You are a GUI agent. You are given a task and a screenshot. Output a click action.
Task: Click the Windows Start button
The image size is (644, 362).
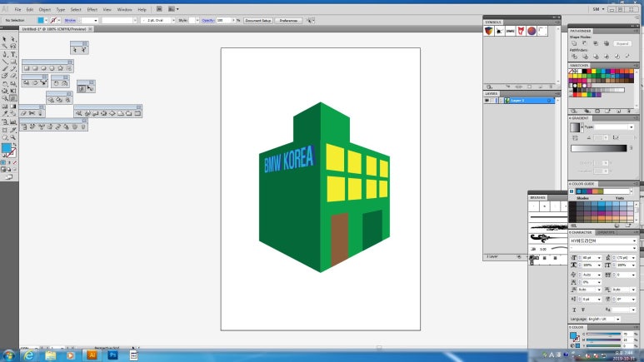click(x=8, y=355)
